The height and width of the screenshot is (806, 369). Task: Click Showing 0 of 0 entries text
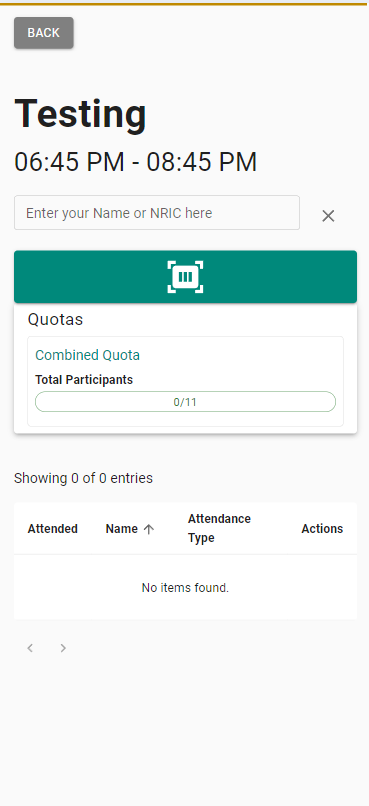(83, 479)
